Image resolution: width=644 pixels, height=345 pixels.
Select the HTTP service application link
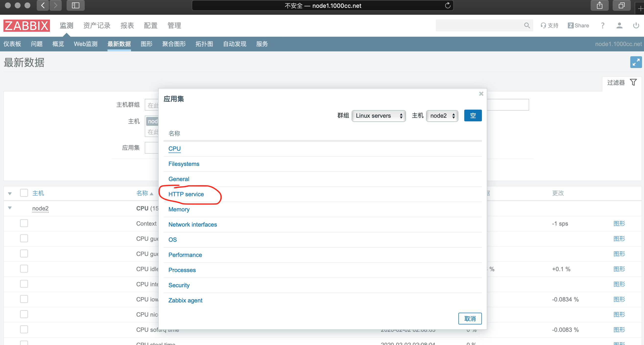[186, 194]
